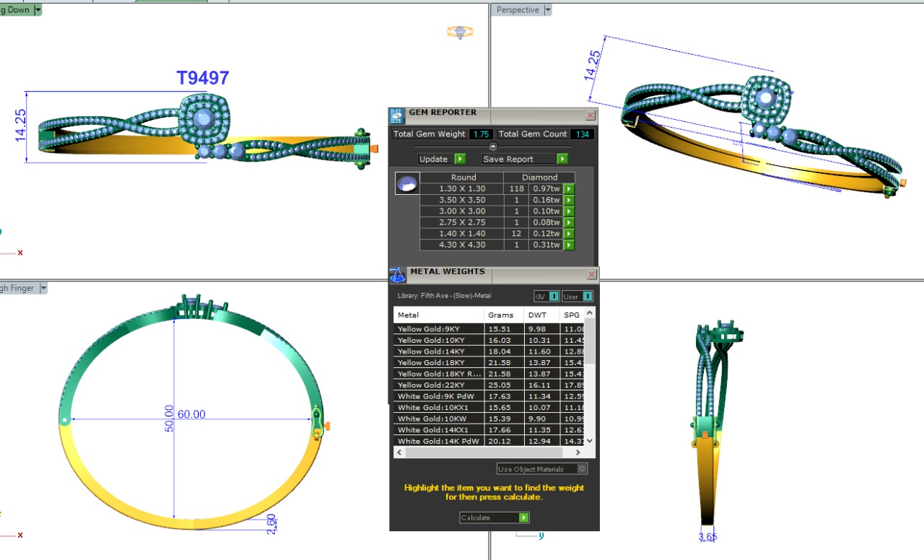
Task: Click the Update button
Action: click(x=441, y=159)
